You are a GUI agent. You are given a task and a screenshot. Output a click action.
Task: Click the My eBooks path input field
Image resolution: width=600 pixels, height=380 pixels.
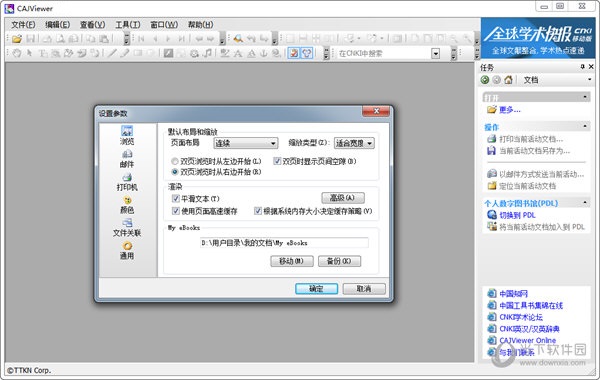point(284,243)
